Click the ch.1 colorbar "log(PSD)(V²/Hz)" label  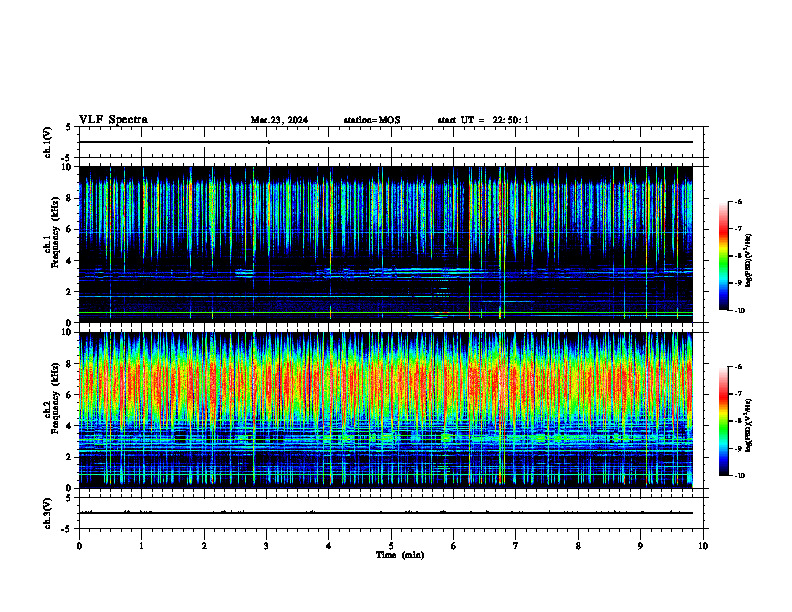(x=749, y=261)
